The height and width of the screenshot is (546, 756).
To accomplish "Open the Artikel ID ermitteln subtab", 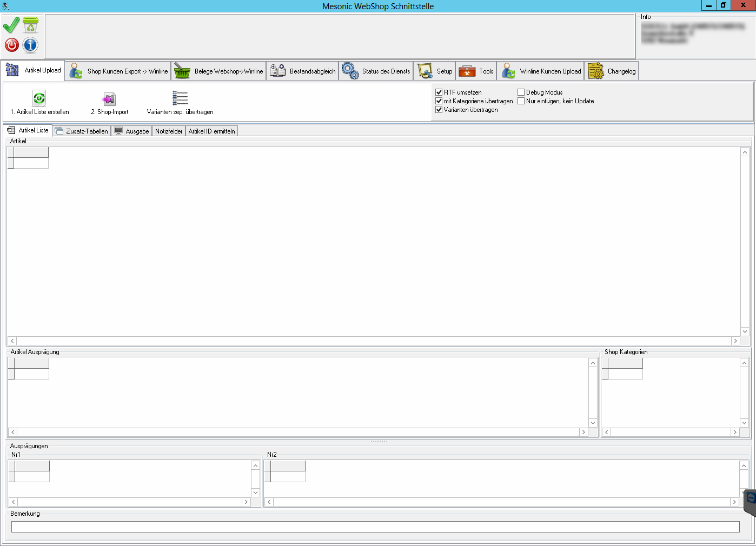I will coord(211,131).
